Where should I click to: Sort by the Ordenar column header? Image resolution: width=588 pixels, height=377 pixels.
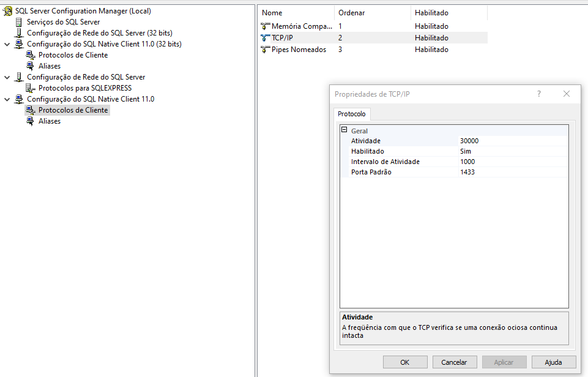[x=373, y=13]
